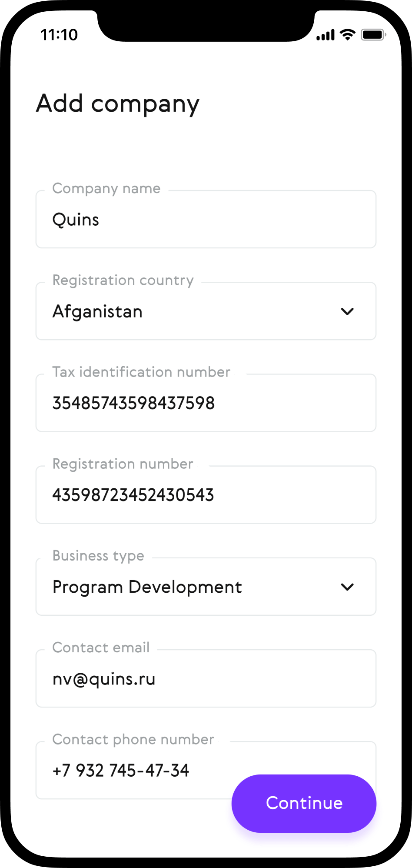Image resolution: width=412 pixels, height=868 pixels.
Task: Tap the Registration country label
Action: tap(123, 280)
